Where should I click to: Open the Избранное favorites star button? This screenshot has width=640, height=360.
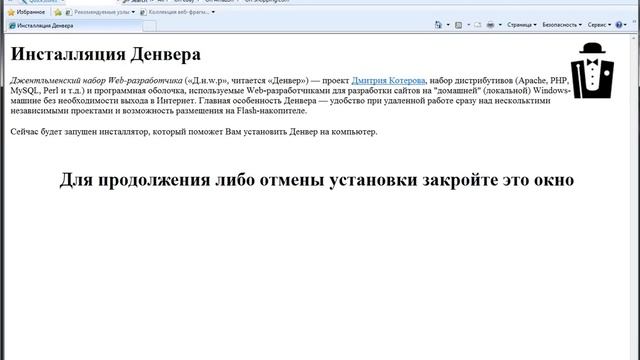[27, 12]
